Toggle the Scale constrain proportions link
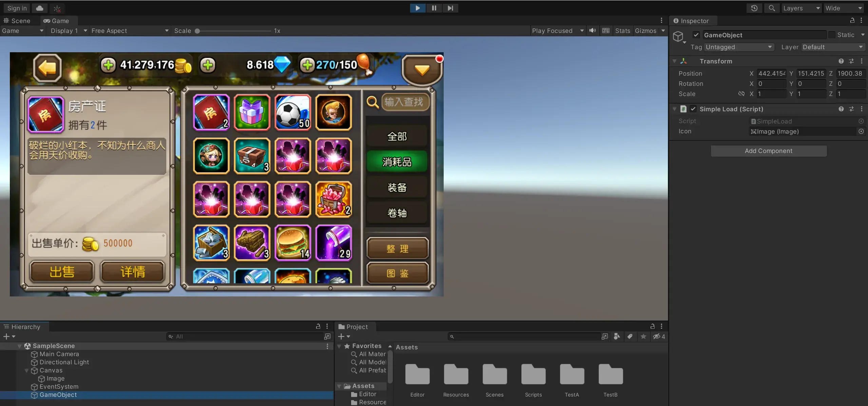The image size is (868, 406). (x=741, y=94)
